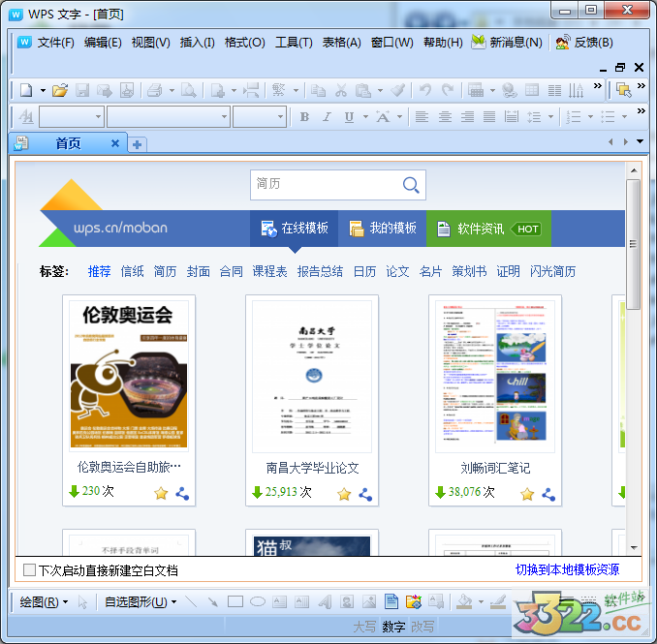The image size is (657, 644).
Task: Click the Format Painter brush icon
Action: tap(397, 90)
